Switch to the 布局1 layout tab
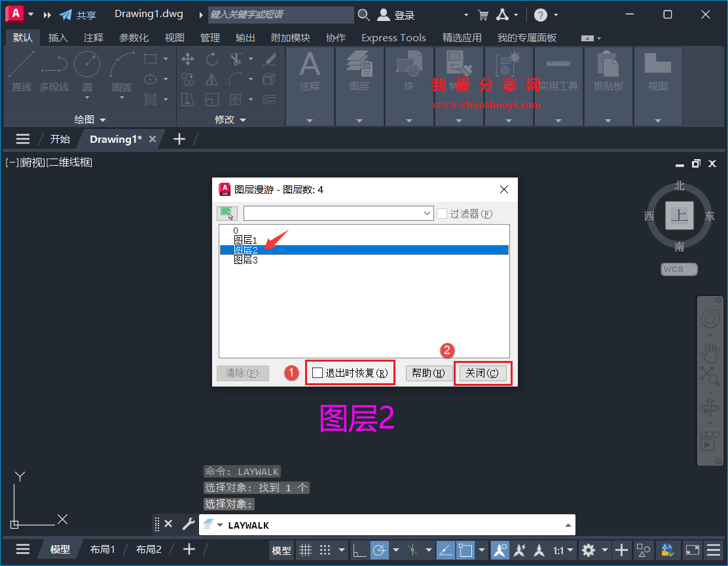728x566 pixels. click(x=102, y=549)
